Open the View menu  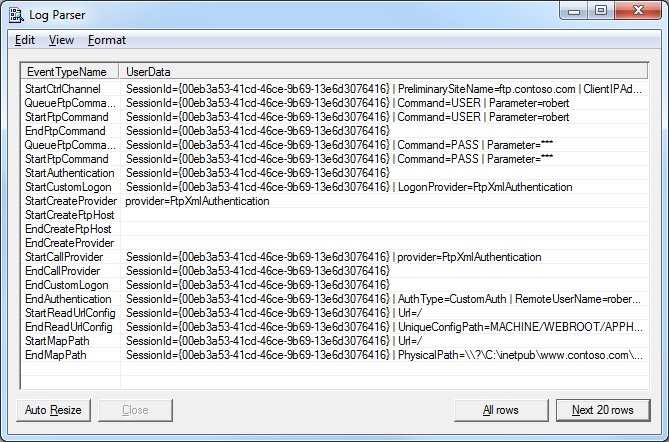61,40
